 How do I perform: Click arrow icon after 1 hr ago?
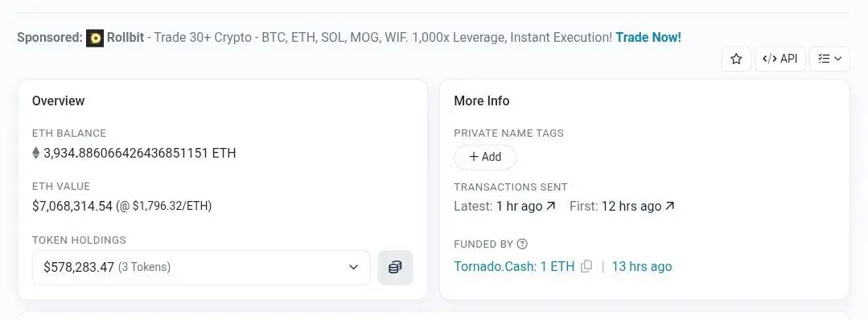[550, 206]
